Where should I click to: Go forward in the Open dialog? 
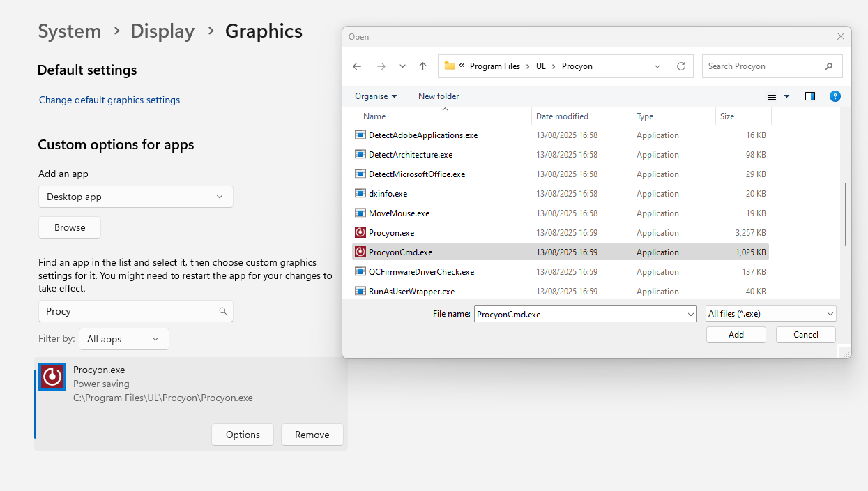click(x=381, y=66)
